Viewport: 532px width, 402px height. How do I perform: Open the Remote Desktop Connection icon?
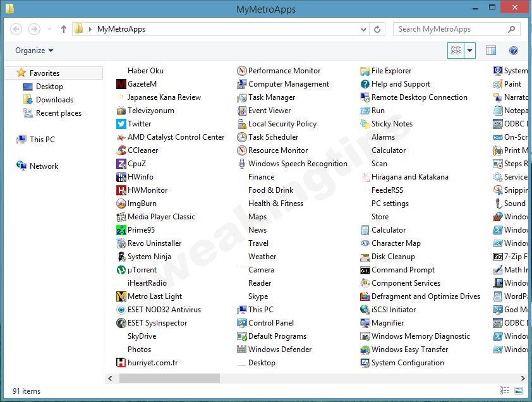tap(365, 97)
